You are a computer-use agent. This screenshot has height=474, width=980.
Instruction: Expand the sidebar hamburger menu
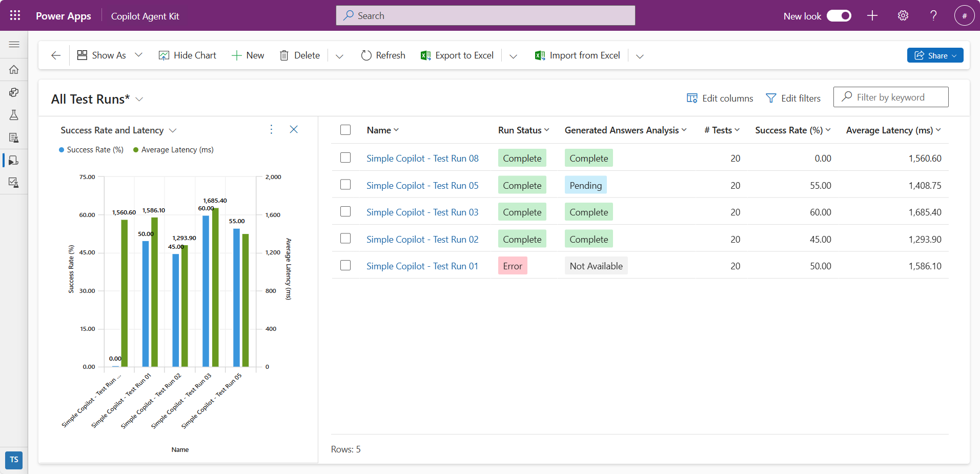click(x=14, y=45)
